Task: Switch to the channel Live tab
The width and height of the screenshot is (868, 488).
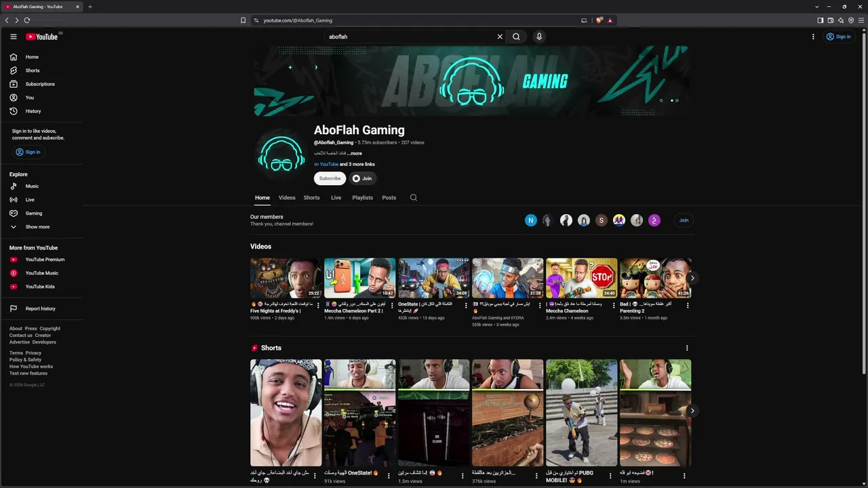Action: pos(336,198)
